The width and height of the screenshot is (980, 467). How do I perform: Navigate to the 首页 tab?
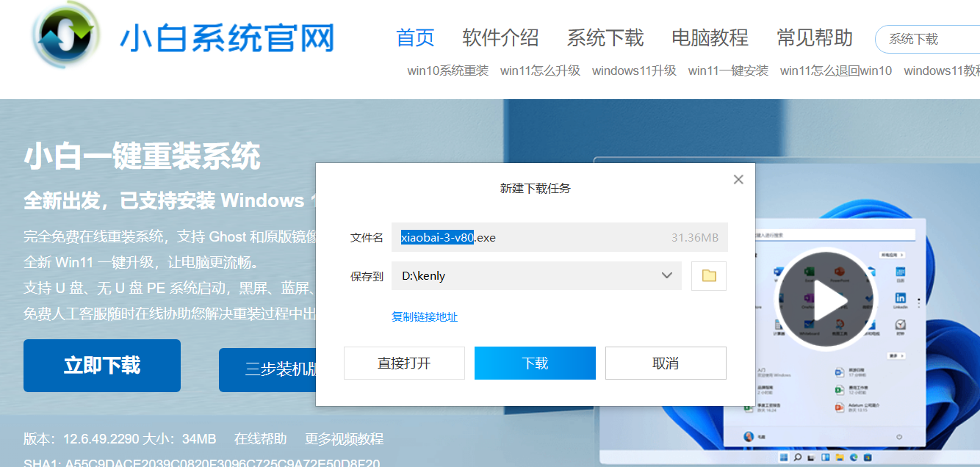414,38
